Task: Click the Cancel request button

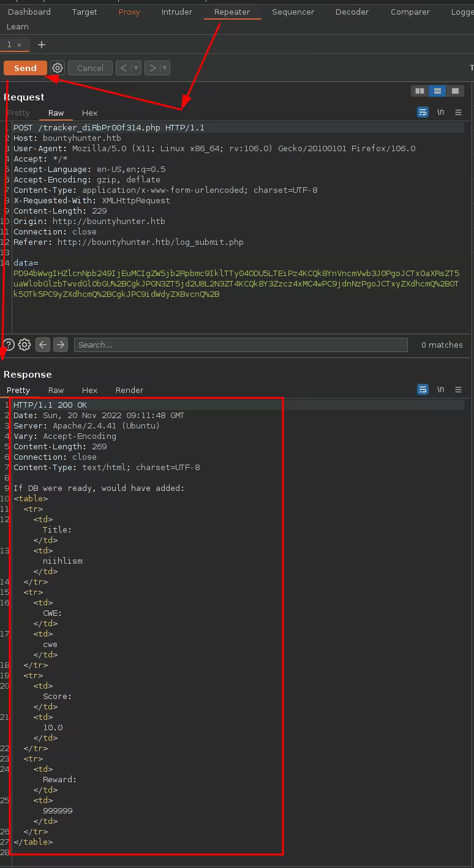Action: 90,68
